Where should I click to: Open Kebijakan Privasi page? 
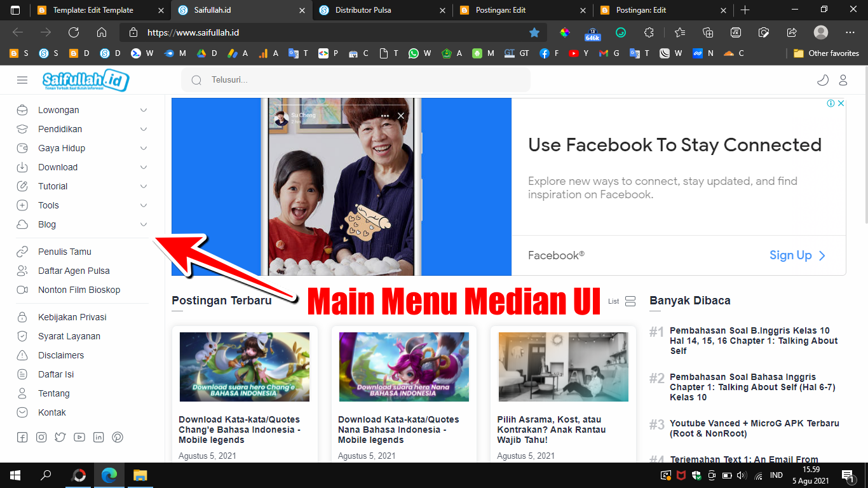[x=72, y=317]
